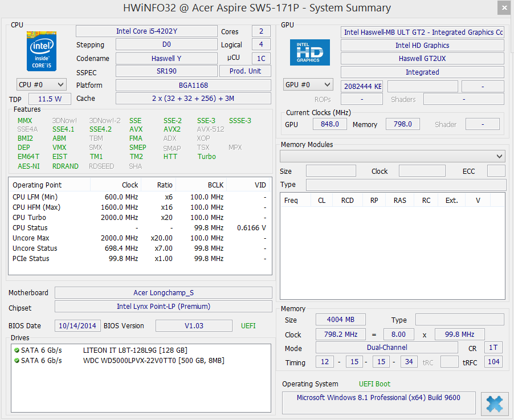Click the GPU clock 848.0 field

330,124
